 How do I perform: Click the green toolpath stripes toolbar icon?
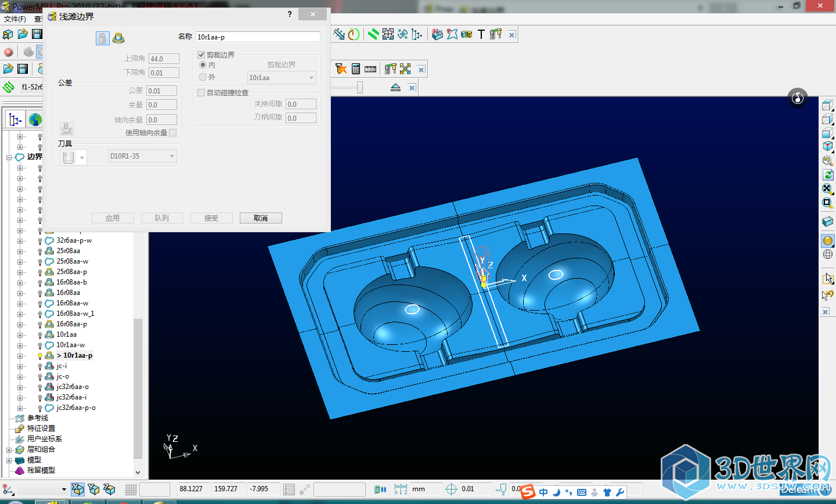point(373,34)
